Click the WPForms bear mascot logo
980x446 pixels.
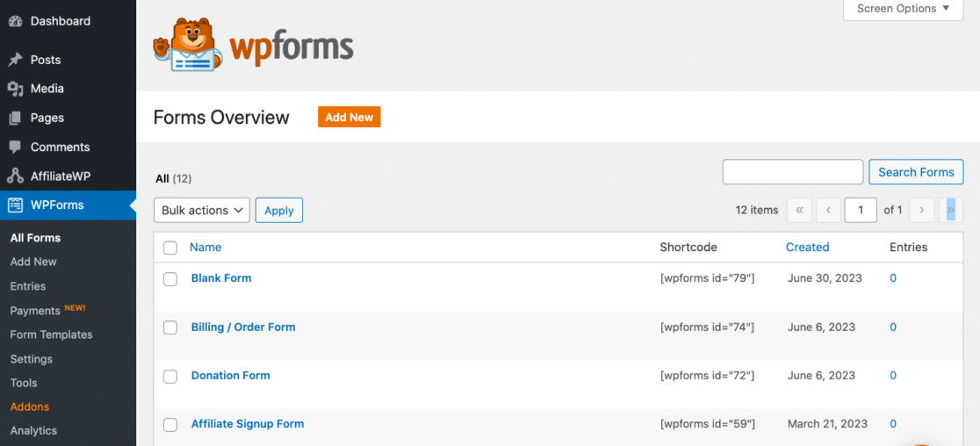(184, 45)
